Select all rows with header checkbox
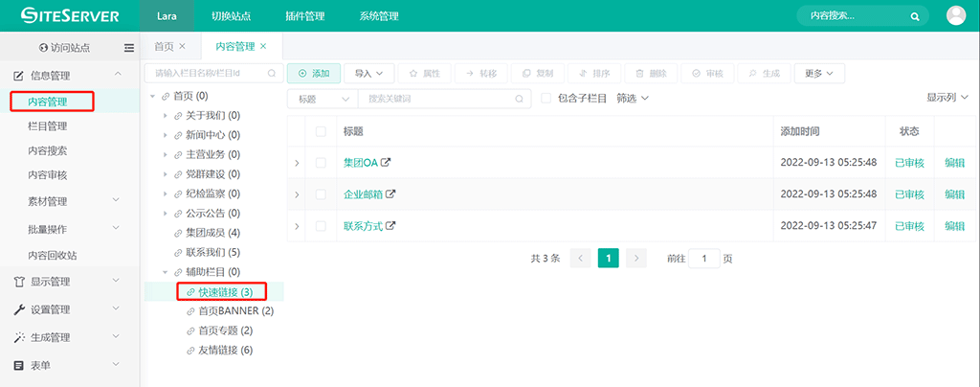Screen dimensions: 980x387 pyautogui.click(x=321, y=131)
